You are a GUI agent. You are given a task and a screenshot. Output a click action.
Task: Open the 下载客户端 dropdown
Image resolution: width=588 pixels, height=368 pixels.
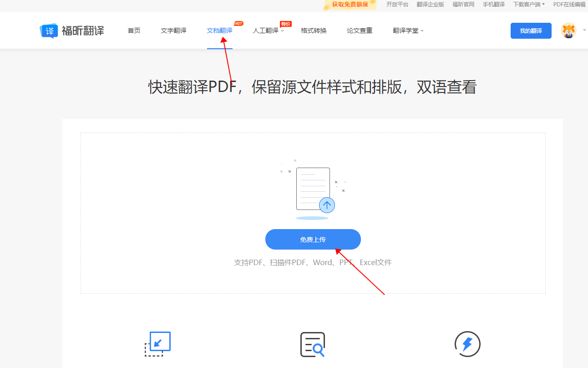pyautogui.click(x=529, y=5)
